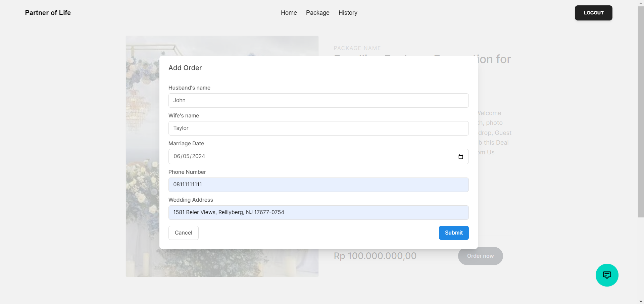Click the Wedding Address field
Screen dimensions: 644x304
[x=318, y=212]
